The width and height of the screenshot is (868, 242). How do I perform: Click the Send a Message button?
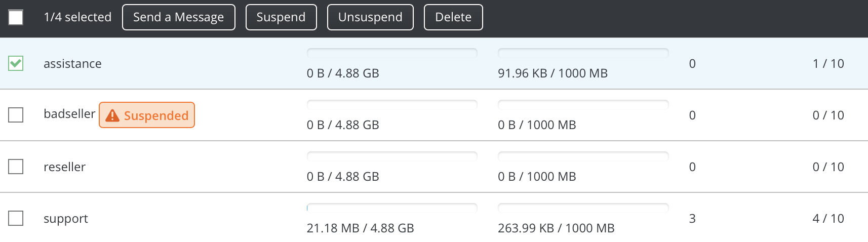click(x=179, y=17)
